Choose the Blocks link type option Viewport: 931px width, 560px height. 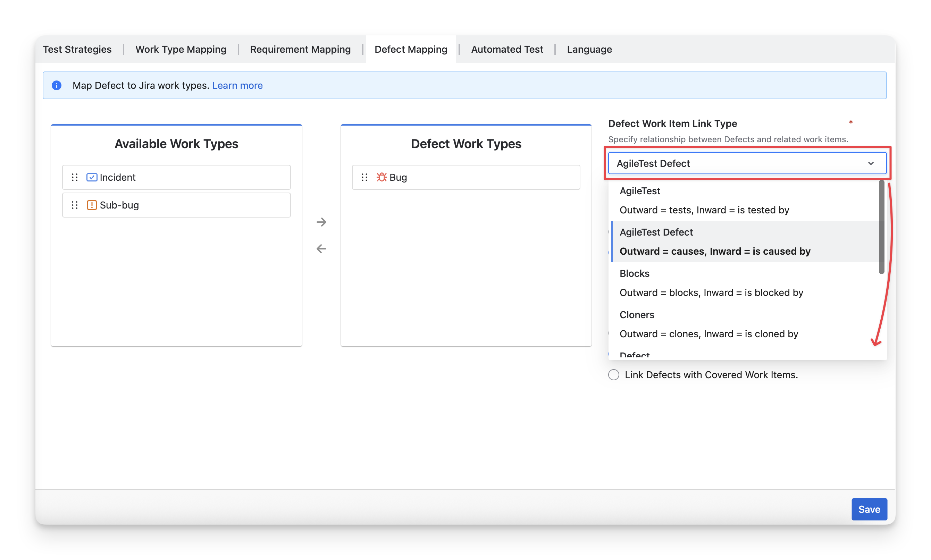(x=711, y=283)
